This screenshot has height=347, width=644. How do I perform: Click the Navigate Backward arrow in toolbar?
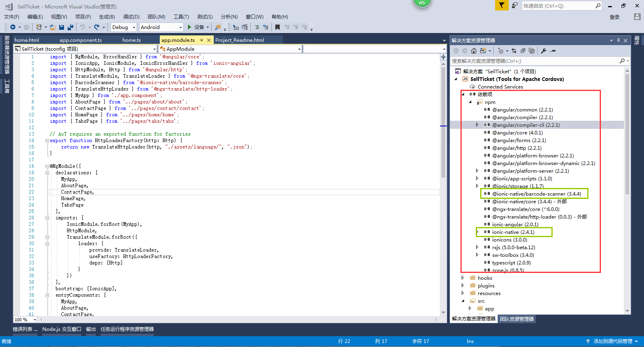[x=13, y=27]
